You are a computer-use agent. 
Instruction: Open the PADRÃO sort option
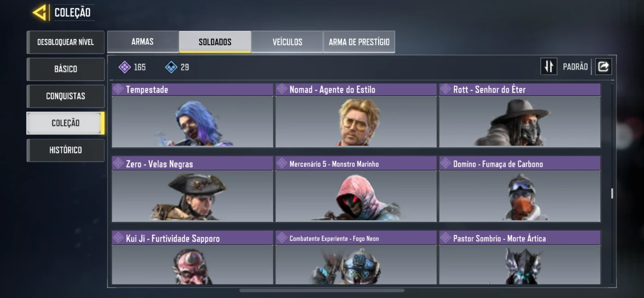pos(575,67)
